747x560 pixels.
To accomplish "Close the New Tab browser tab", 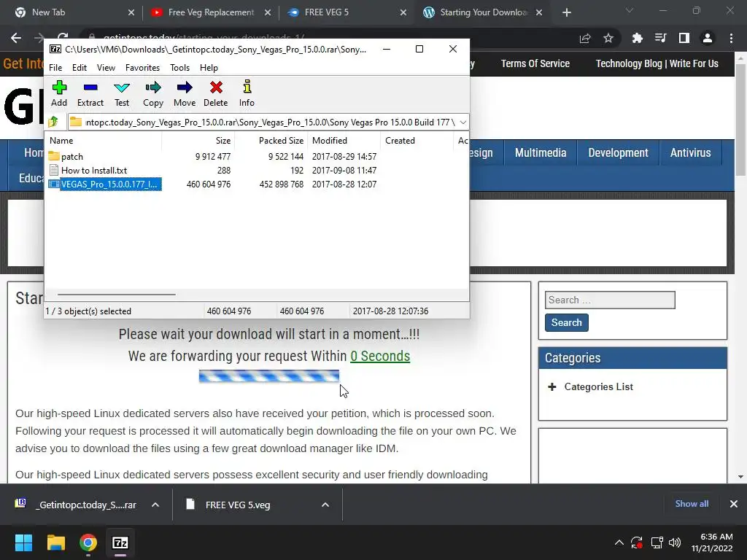I will pyautogui.click(x=131, y=12).
